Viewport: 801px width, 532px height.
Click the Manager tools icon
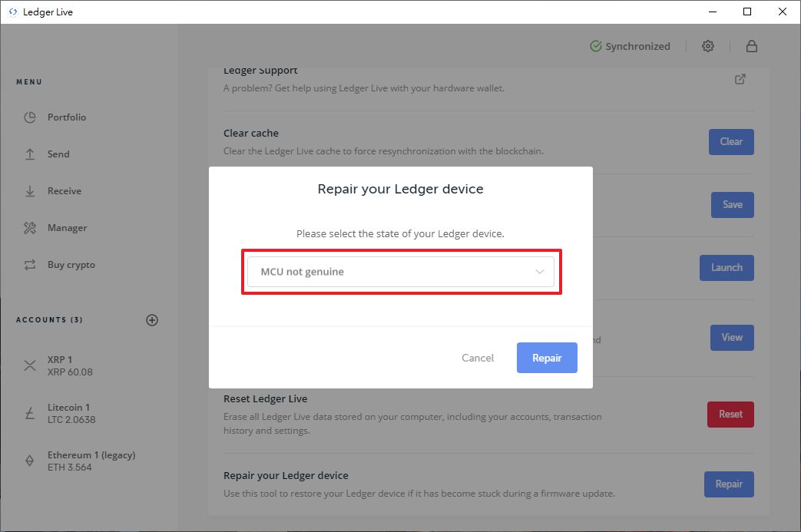click(30, 228)
